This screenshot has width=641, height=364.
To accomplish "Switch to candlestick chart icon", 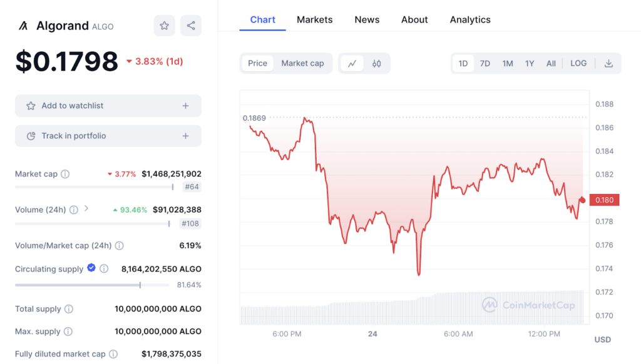I will [x=377, y=63].
